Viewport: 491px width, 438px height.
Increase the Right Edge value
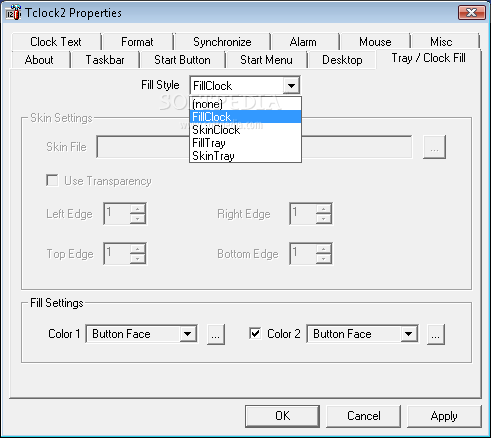click(x=323, y=209)
